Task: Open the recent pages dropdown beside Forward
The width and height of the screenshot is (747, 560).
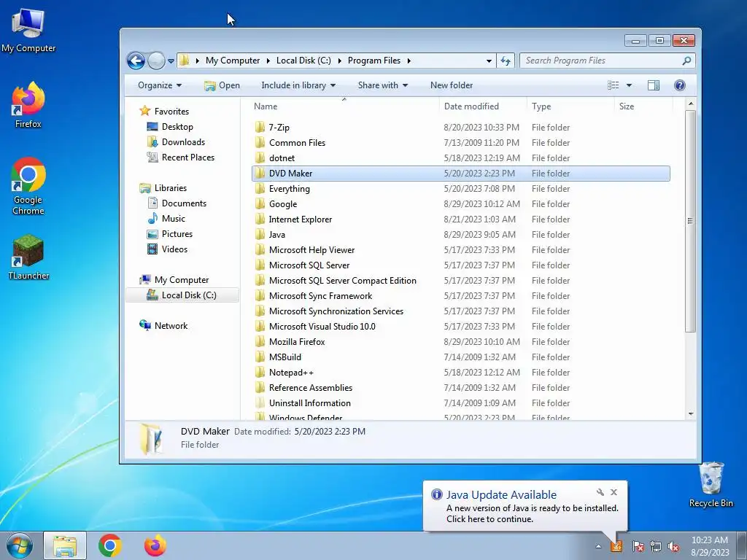Action: pyautogui.click(x=171, y=61)
